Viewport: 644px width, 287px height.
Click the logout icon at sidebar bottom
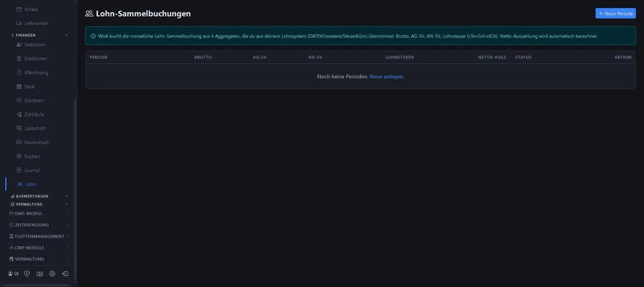[x=65, y=274]
